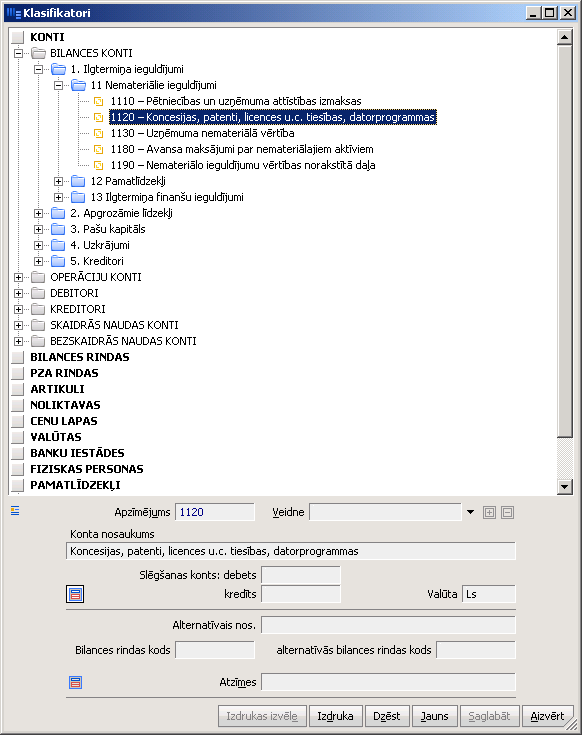
Task: Click the 12 Pamatlīdzekļi folder icon
Action: (x=78, y=181)
